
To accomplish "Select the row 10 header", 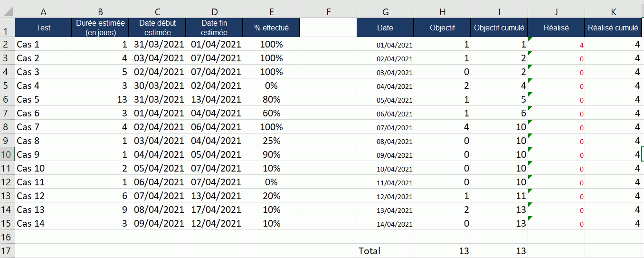I will pyautogui.click(x=7, y=154).
